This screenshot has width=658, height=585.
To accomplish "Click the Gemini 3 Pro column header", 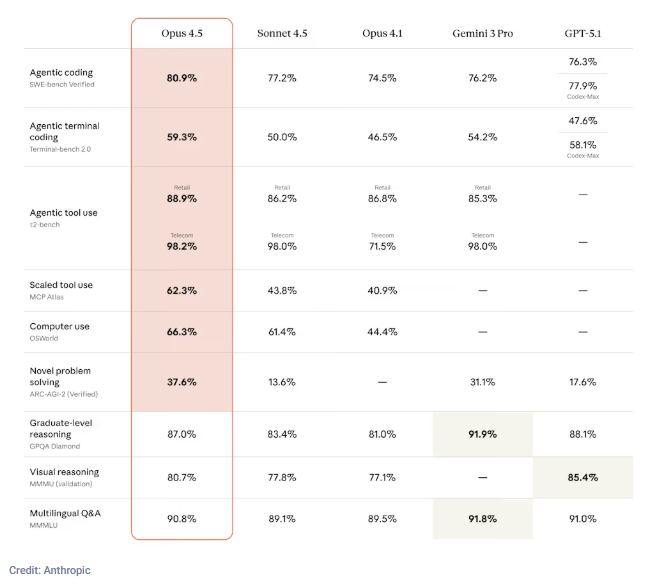I will 482,33.
